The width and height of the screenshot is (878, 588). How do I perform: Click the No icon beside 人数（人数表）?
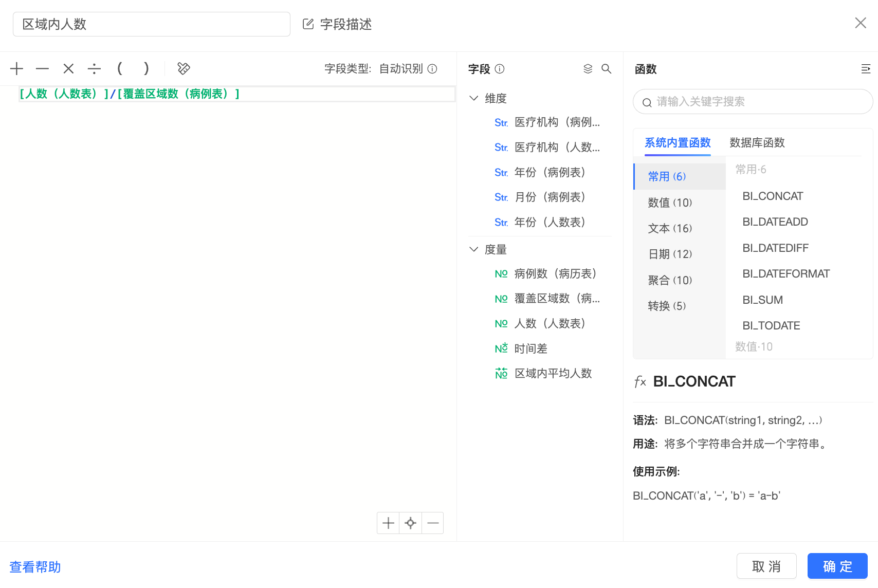click(x=501, y=324)
